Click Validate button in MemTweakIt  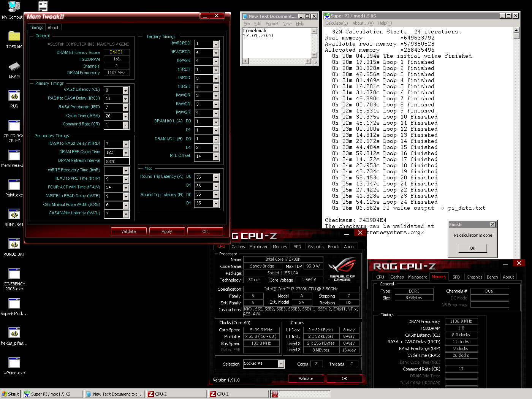pyautogui.click(x=128, y=231)
